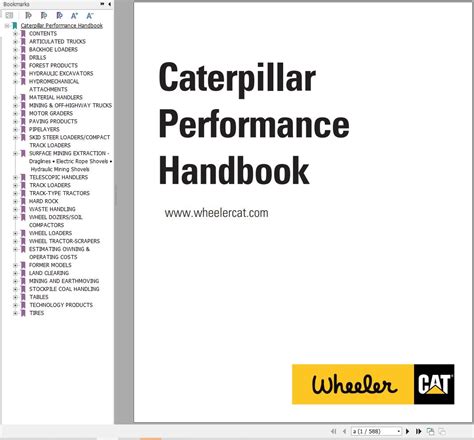474x440 pixels.
Task: Click the third bookmark-flag toolbar icon
Action: coord(59,15)
